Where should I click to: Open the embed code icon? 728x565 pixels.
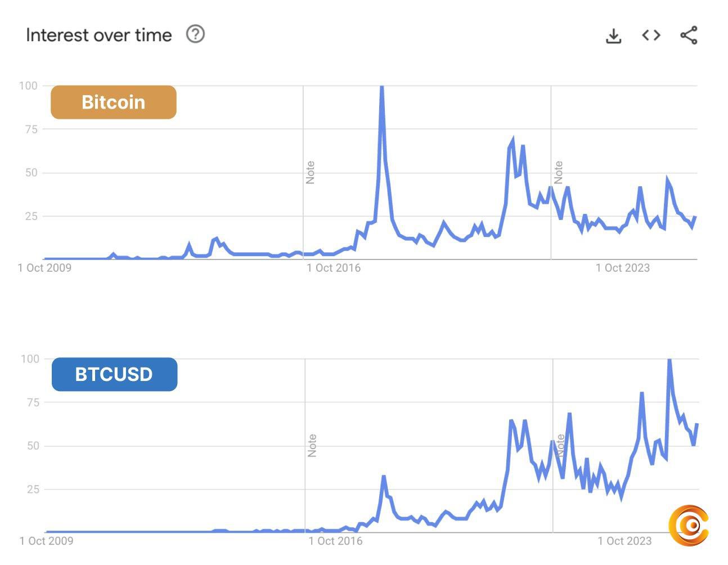[x=651, y=35]
